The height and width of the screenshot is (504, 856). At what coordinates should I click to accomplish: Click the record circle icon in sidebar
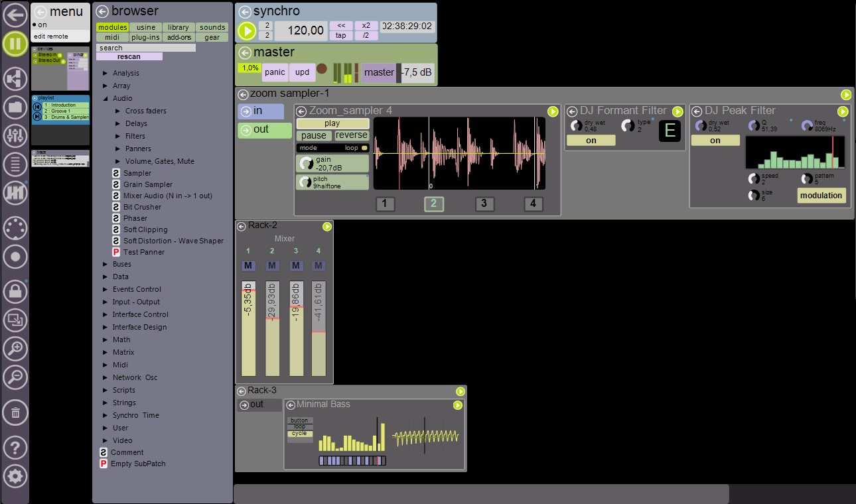15,255
